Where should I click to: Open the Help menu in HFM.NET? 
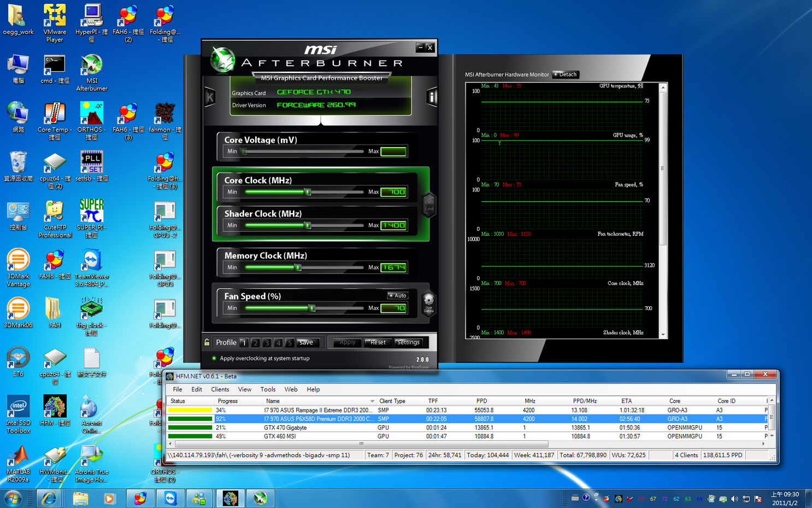click(x=313, y=389)
